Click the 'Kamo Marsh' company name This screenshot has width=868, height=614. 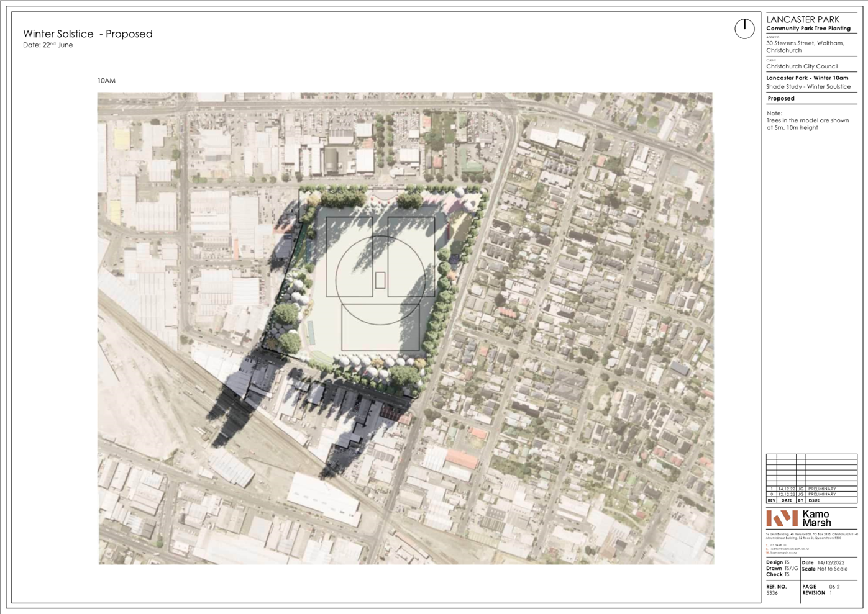click(x=816, y=518)
